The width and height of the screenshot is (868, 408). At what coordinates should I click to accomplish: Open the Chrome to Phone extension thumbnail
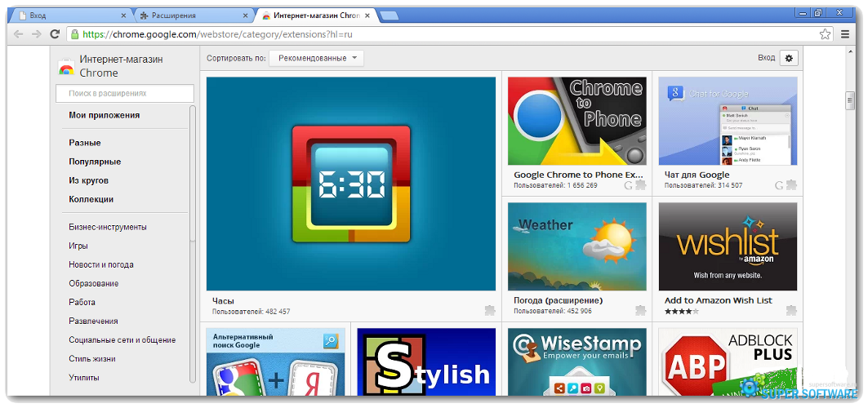click(x=576, y=121)
